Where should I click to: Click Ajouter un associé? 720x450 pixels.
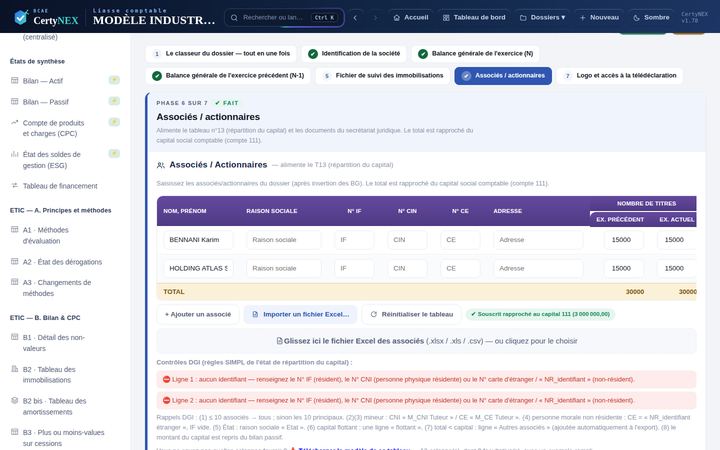tap(198, 315)
